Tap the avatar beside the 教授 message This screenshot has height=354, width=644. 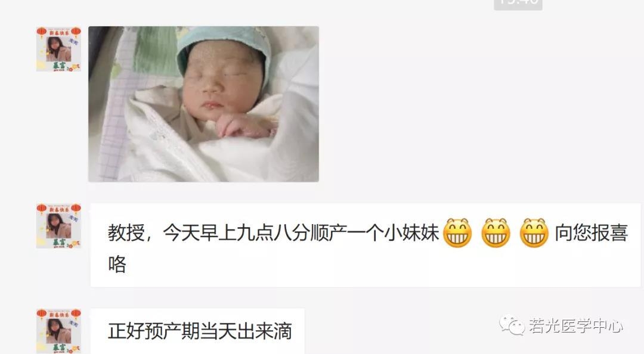(x=58, y=225)
